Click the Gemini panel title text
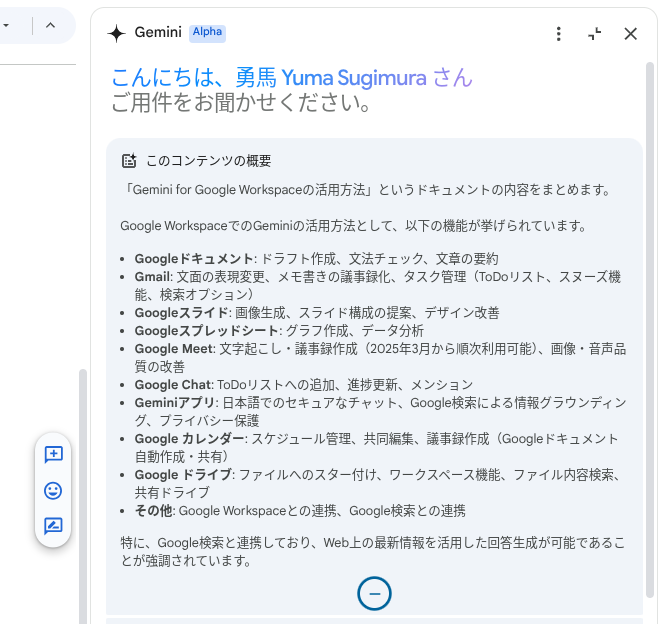Image resolution: width=666 pixels, height=624 pixels. click(x=158, y=32)
